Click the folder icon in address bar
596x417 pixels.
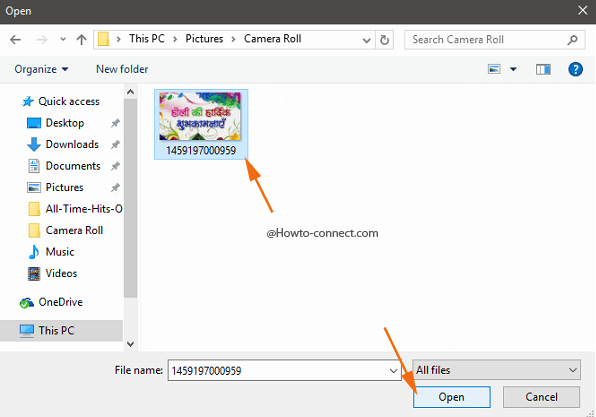pyautogui.click(x=104, y=39)
